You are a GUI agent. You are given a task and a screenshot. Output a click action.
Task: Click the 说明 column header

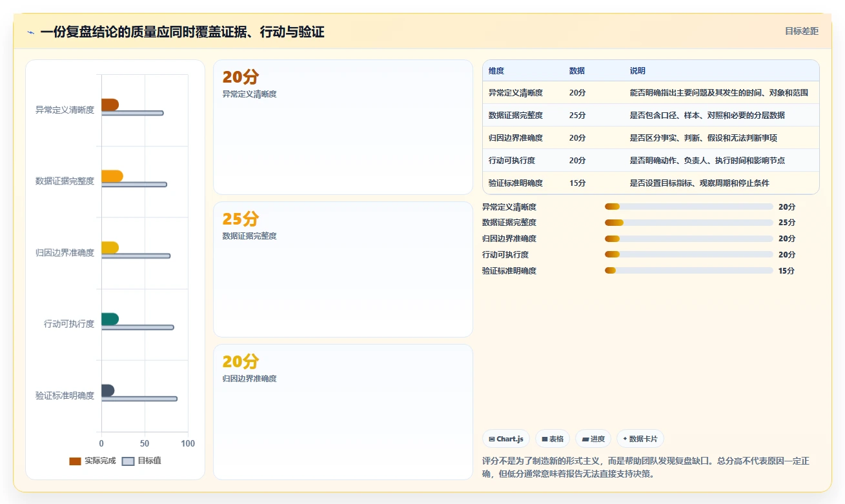tap(638, 70)
